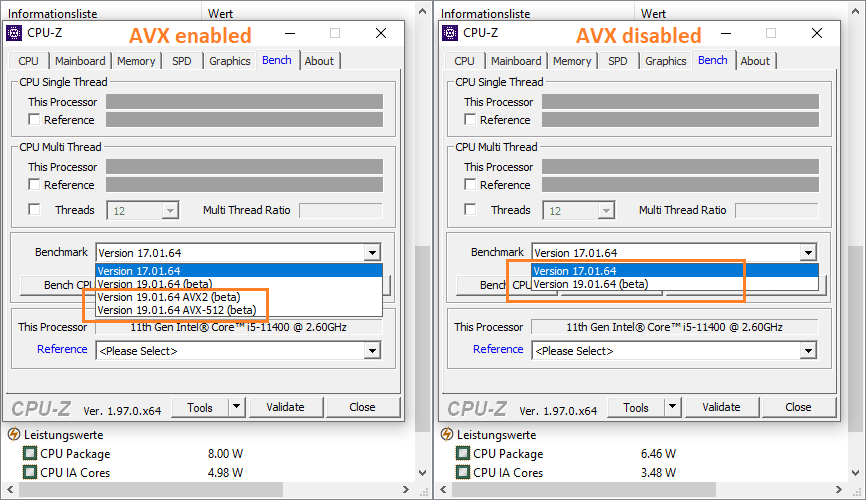The width and height of the screenshot is (866, 500).
Task: Open Graphics tab in left window
Action: point(230,61)
